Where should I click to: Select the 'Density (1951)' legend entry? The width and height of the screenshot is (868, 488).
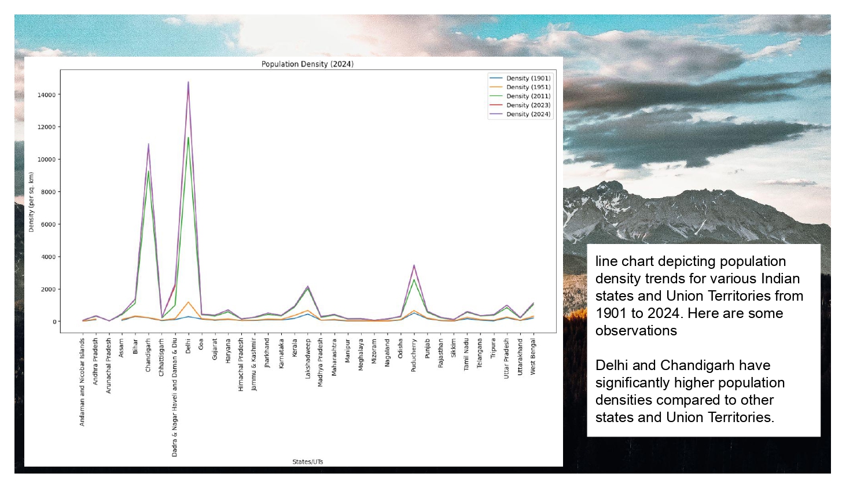coord(528,87)
